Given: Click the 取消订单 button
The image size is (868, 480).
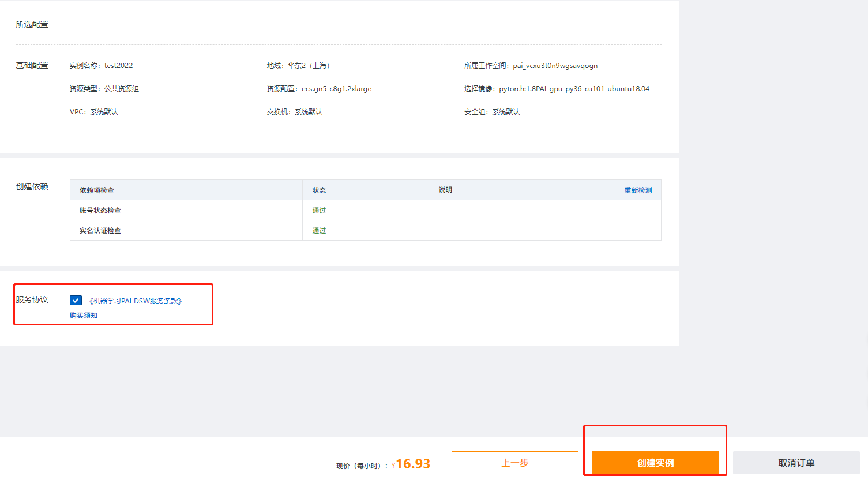Looking at the screenshot, I should point(796,463).
